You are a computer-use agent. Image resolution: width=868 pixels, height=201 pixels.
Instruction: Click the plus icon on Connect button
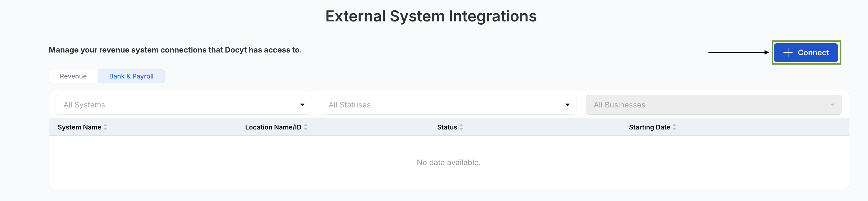point(787,53)
